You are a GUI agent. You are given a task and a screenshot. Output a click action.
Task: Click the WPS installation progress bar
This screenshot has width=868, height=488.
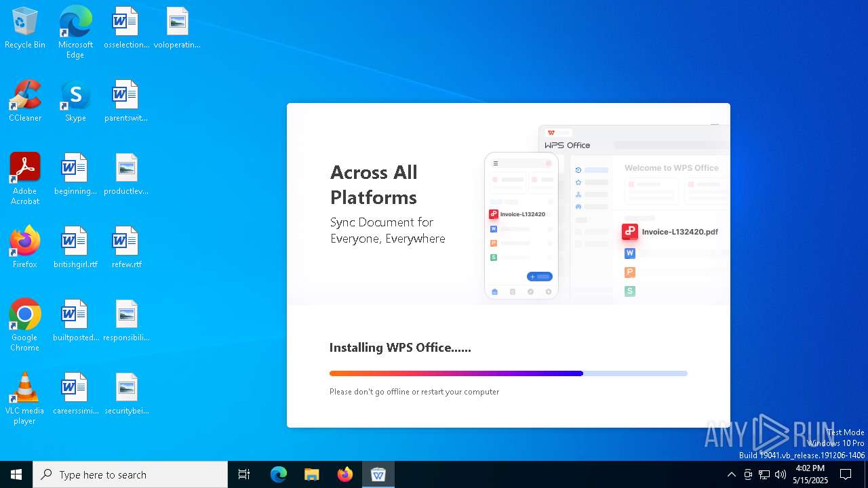click(x=509, y=373)
